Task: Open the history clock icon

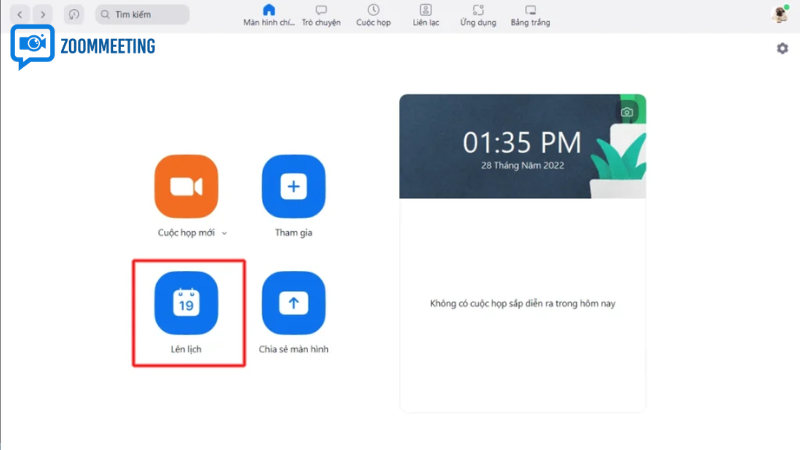Action: (74, 14)
